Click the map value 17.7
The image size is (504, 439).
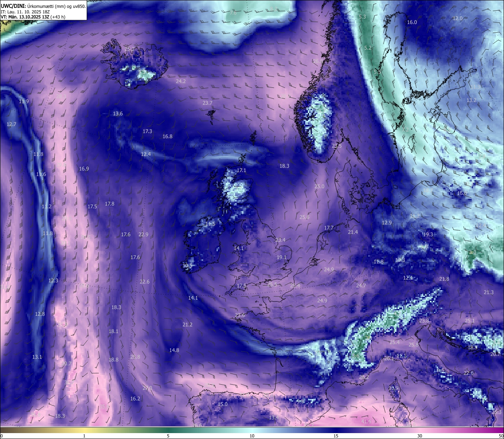(329, 228)
